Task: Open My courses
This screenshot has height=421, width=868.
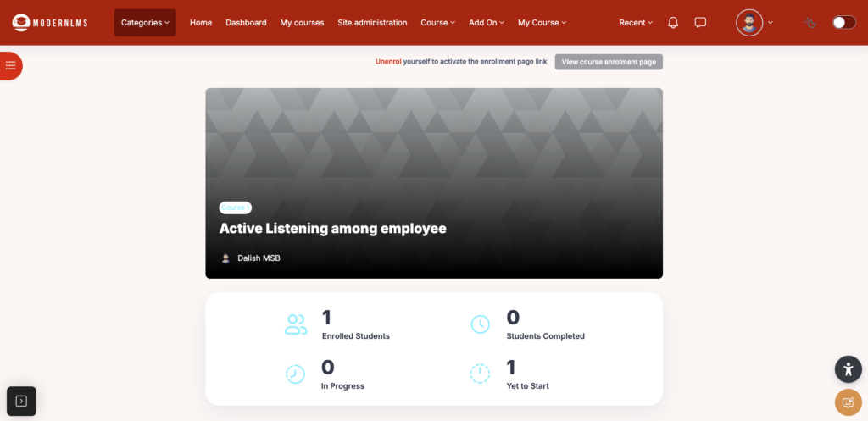Action: click(x=303, y=23)
